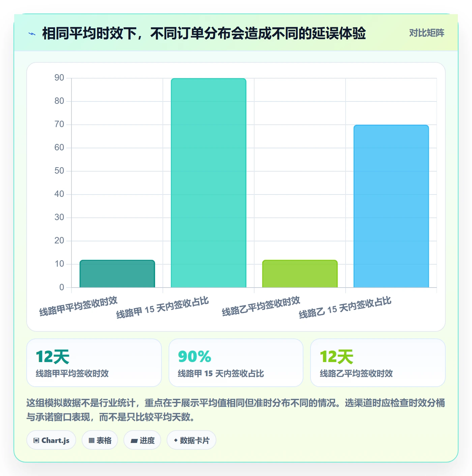This screenshot has height=476, width=472.
Task: Click the x-axis label 线路乙 15 天内签收占比
Action: coord(345,307)
